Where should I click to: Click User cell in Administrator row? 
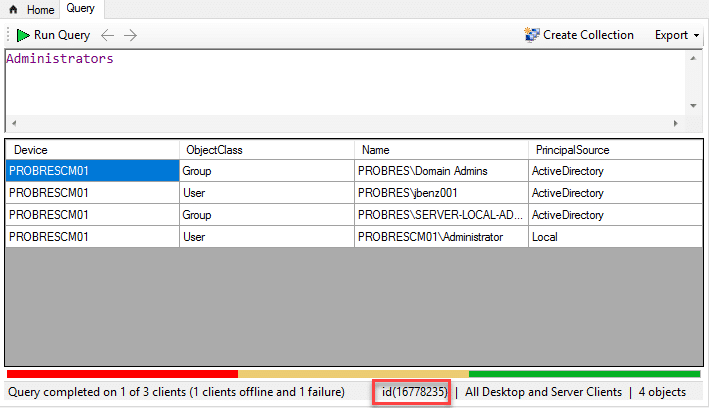click(267, 237)
